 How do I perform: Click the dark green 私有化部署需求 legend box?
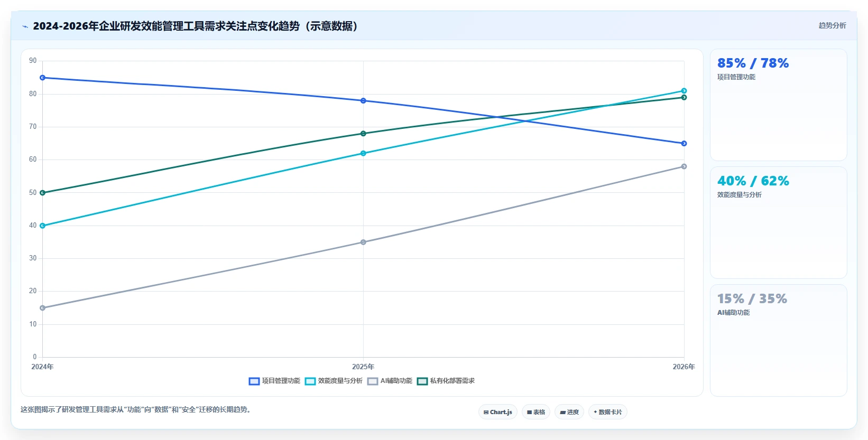pyautogui.click(x=422, y=381)
